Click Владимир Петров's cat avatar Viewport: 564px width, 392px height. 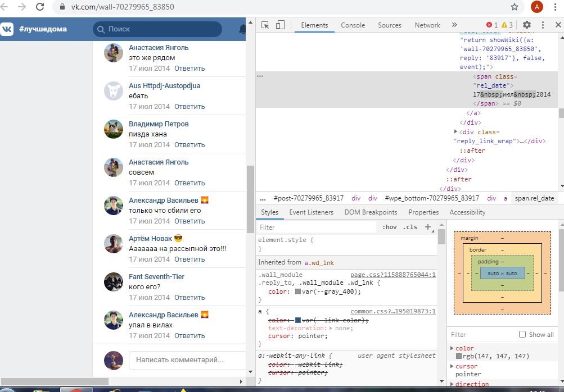pos(114,129)
